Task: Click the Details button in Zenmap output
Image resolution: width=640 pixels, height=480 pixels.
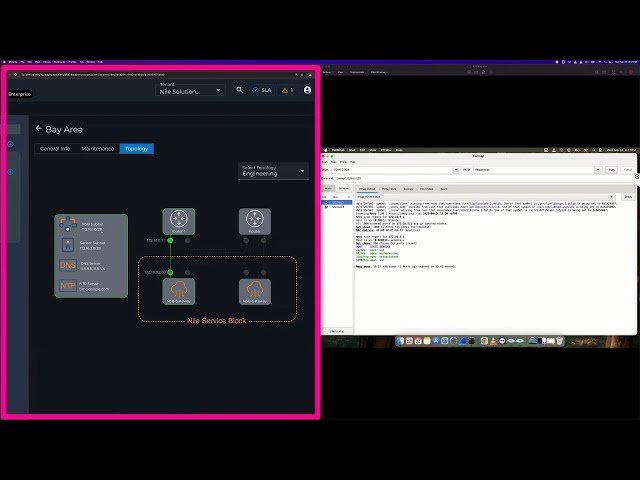Action: tap(628, 197)
